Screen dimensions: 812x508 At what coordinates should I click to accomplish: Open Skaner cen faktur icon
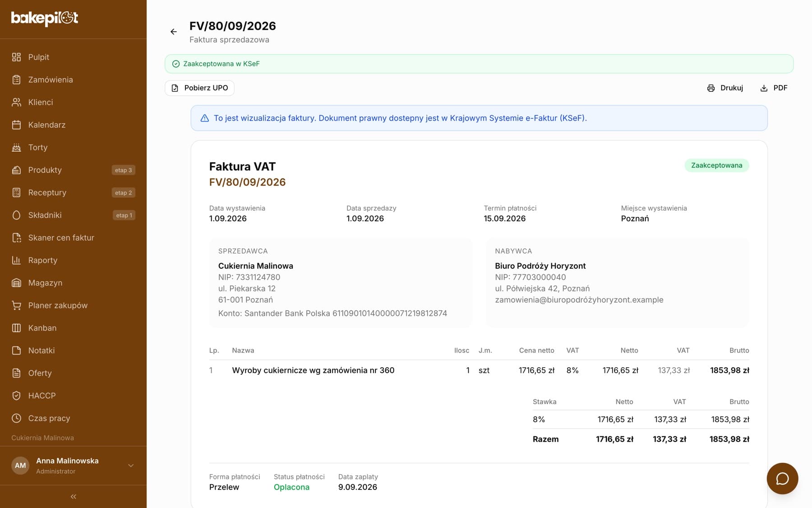16,238
